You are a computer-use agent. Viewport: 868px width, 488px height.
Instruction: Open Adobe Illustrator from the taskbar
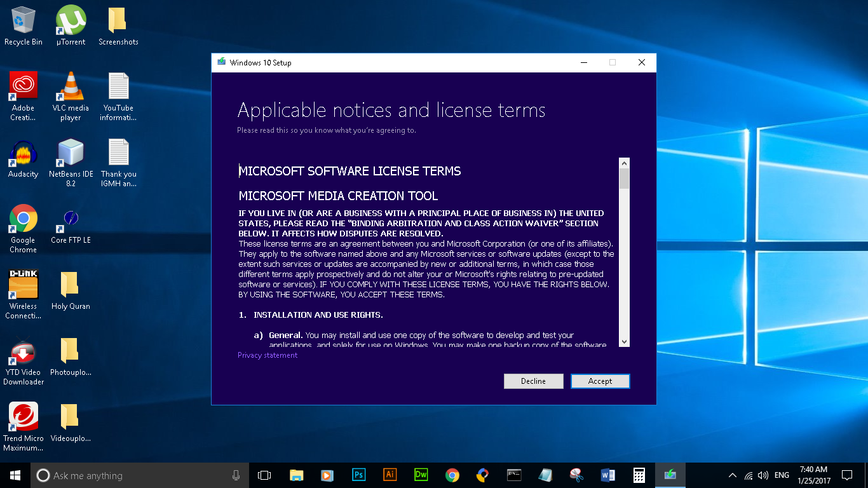pyautogui.click(x=390, y=475)
